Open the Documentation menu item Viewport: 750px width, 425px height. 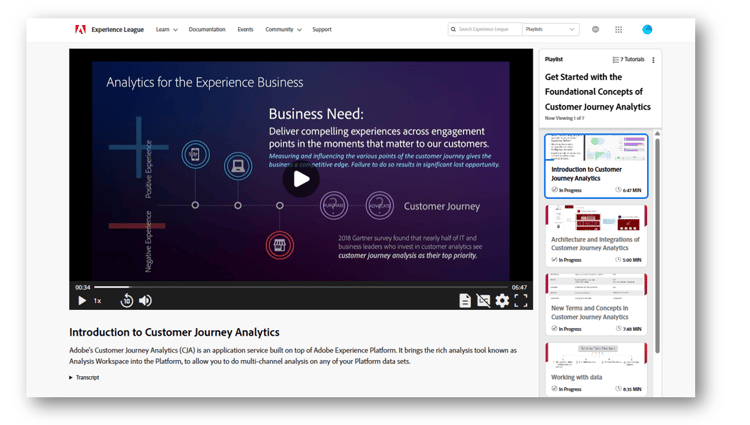point(207,30)
